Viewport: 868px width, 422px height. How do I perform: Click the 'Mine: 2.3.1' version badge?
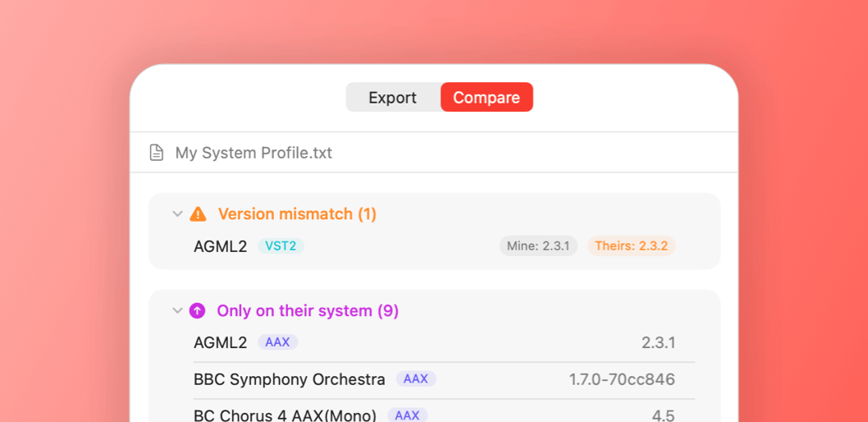(x=538, y=245)
